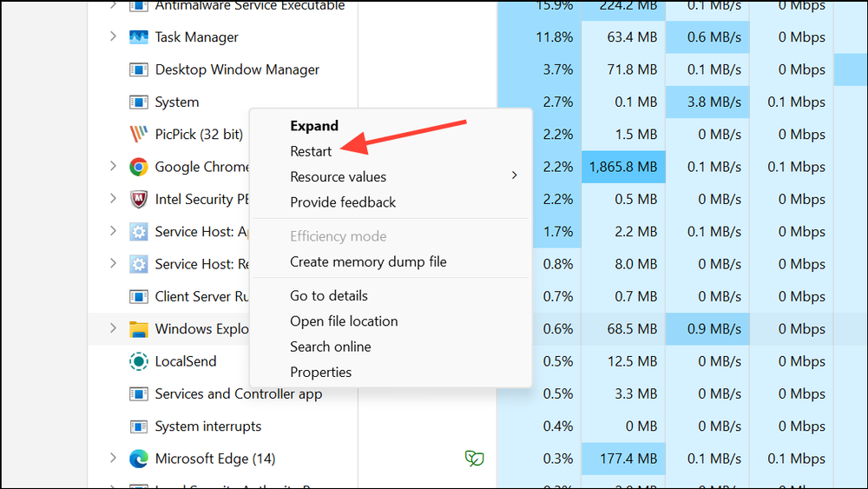
Task: Click the Desktop Window Manager icon
Action: pos(138,69)
